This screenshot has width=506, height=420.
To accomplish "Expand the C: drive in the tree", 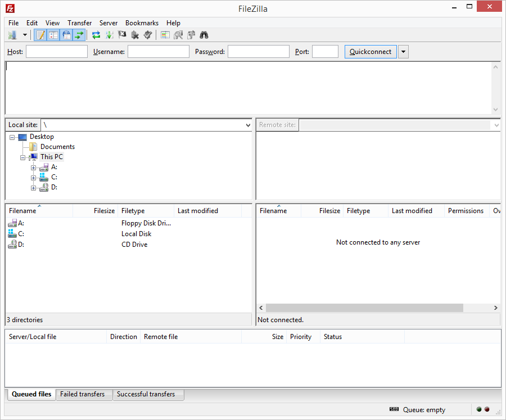I will point(33,177).
